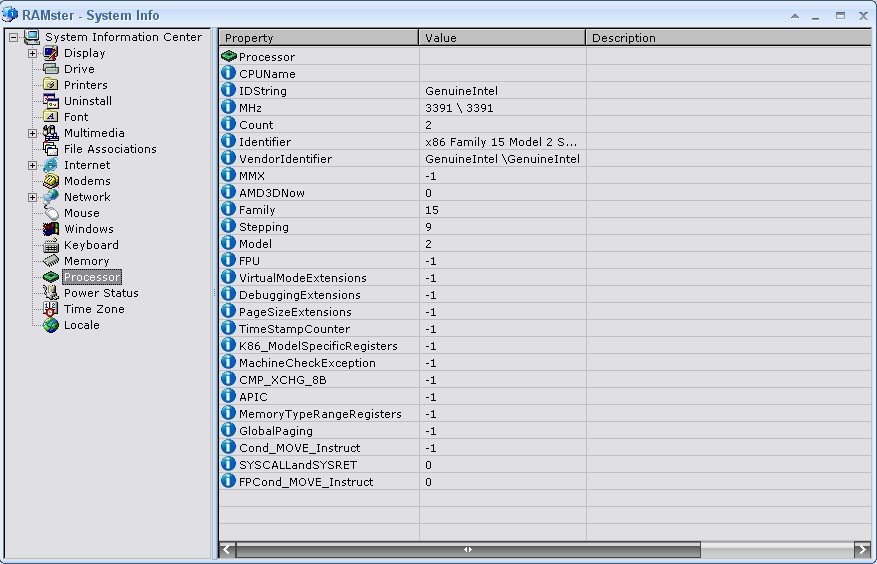Screen dimensions: 877x564
Task: Select the Model property name
Action: coord(255,244)
